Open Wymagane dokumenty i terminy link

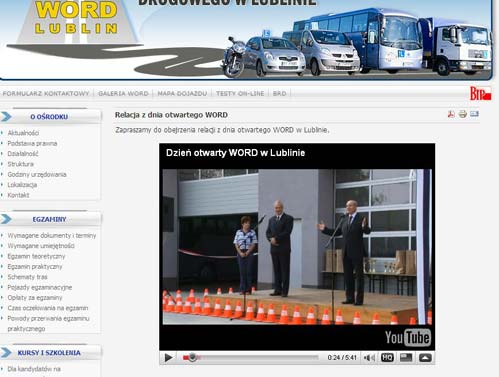click(52, 235)
